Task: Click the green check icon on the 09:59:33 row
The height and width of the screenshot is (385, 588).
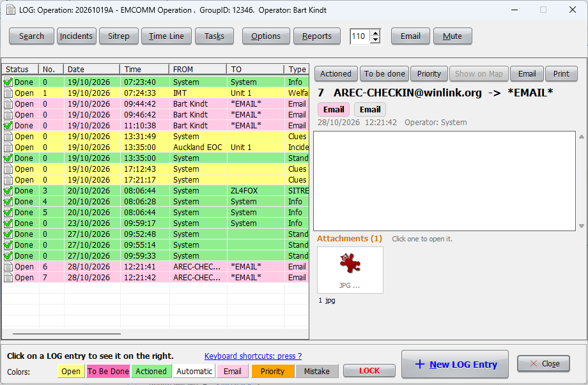Action: click(8, 256)
